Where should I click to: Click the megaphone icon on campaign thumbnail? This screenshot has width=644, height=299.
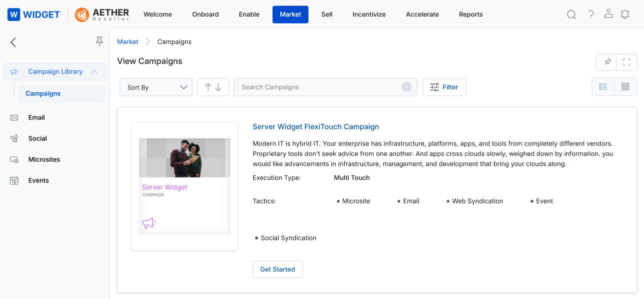point(149,223)
